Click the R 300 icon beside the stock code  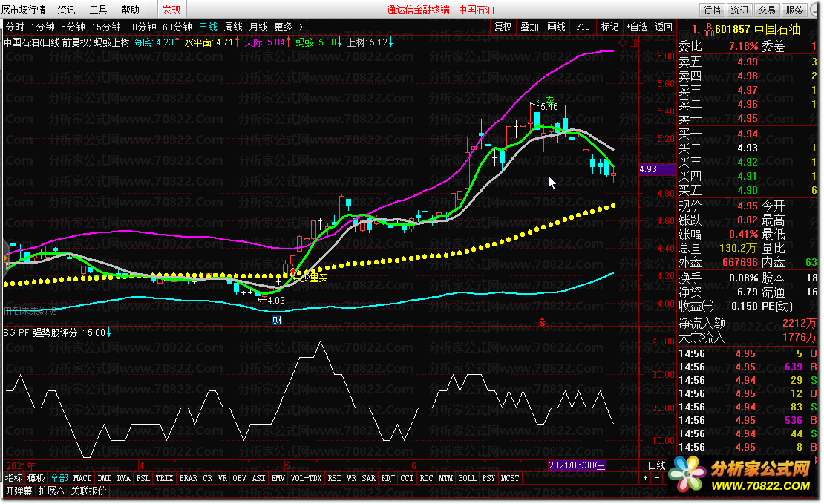(708, 30)
